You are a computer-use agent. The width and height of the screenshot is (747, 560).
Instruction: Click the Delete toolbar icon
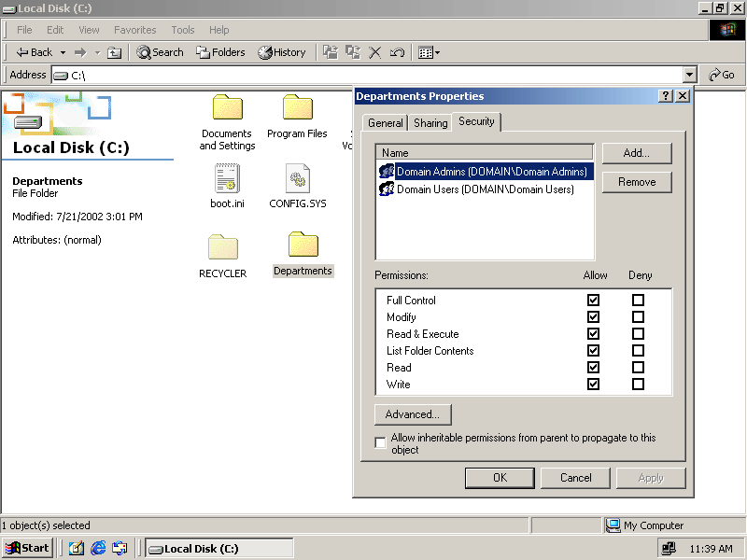(375, 52)
